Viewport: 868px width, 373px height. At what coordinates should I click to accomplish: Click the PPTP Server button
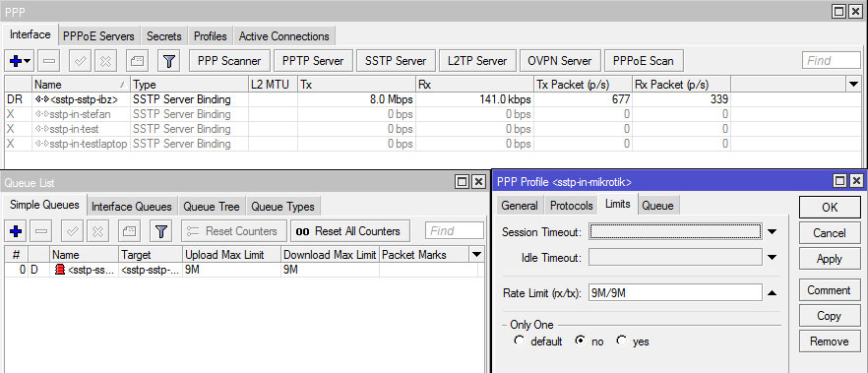point(313,61)
